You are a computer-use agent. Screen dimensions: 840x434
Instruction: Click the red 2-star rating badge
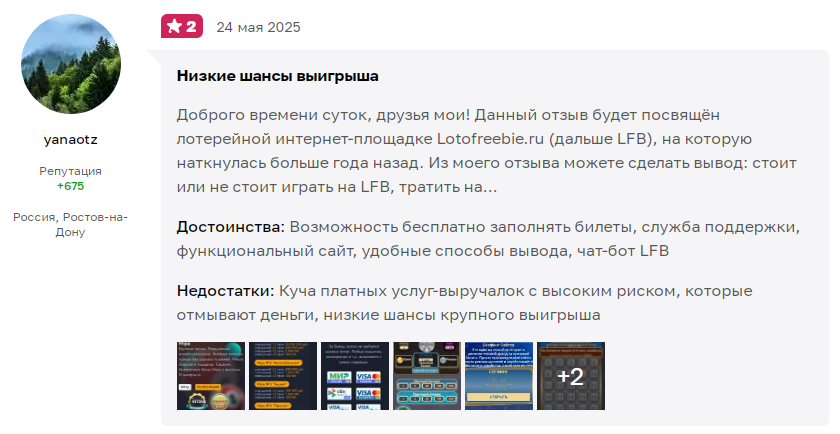182,26
